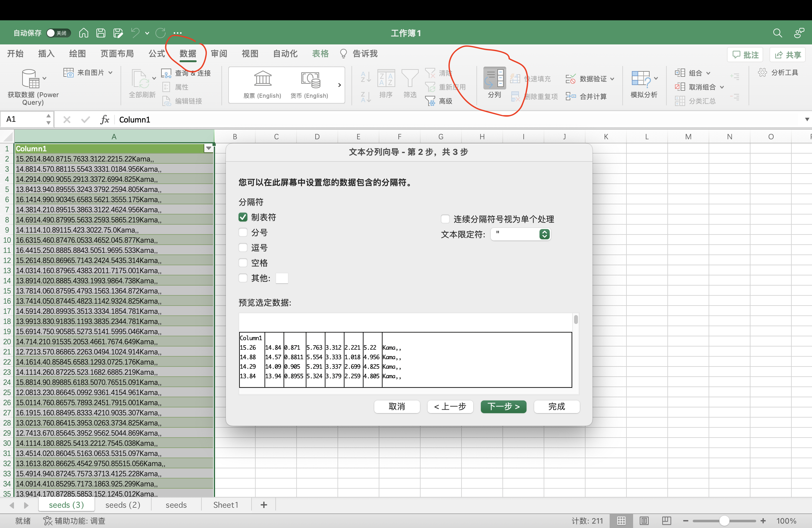The width and height of the screenshot is (812, 528).
Task: Open the What-If Analysis (模拟分析) dropdown
Action: [656, 78]
